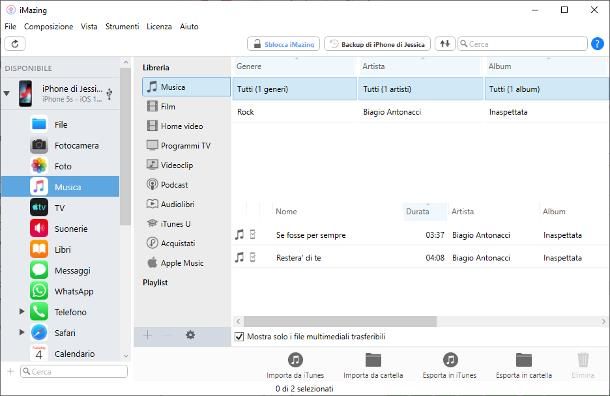Select Musica in the Libreria list

(186, 87)
